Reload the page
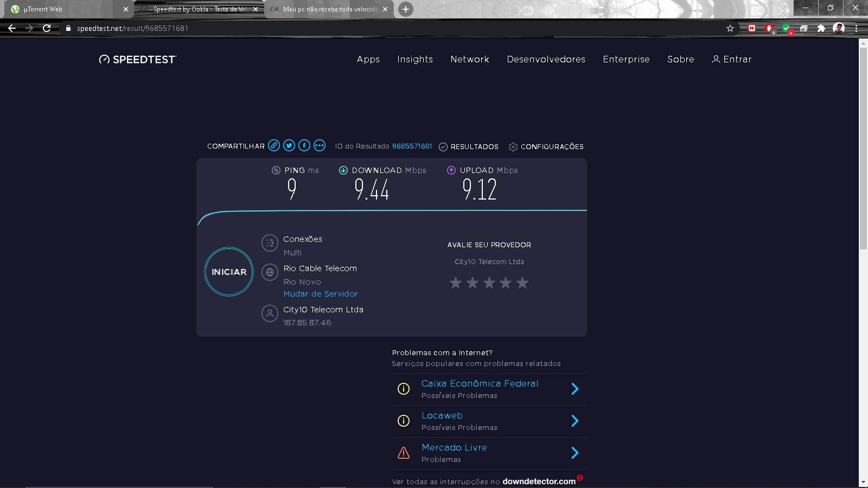The width and height of the screenshot is (868, 488). coord(47,28)
